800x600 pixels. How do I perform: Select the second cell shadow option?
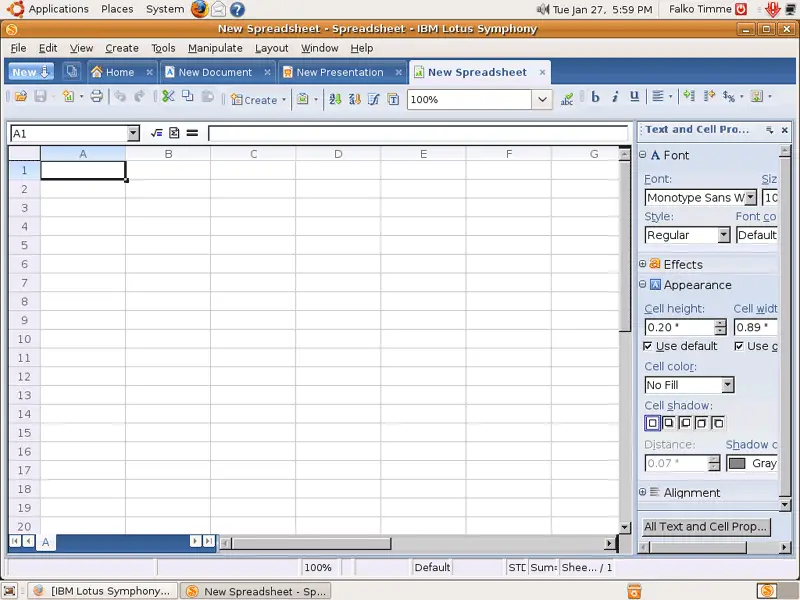coord(669,423)
